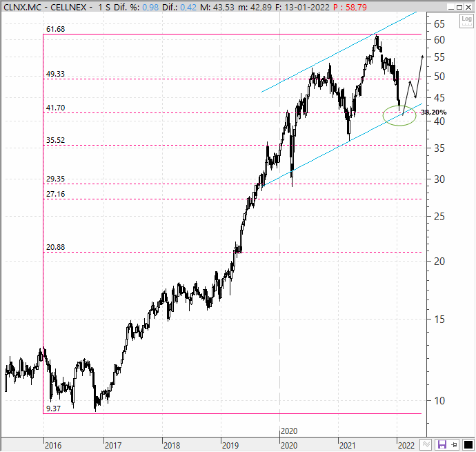Click the 61.68 Fibonacci level label
This screenshot has width=476, height=452.
point(56,29)
